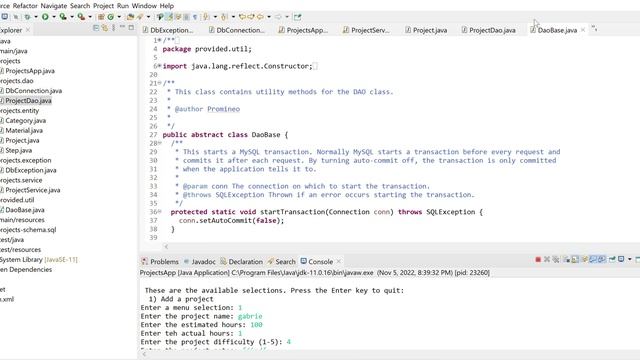The width and height of the screenshot is (640, 360).
Task: Click the Open Type folder icon
Action: coord(130,17)
